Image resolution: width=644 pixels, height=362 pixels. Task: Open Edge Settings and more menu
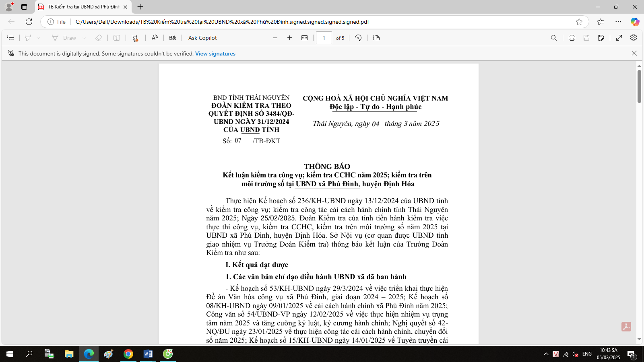pyautogui.click(x=618, y=22)
